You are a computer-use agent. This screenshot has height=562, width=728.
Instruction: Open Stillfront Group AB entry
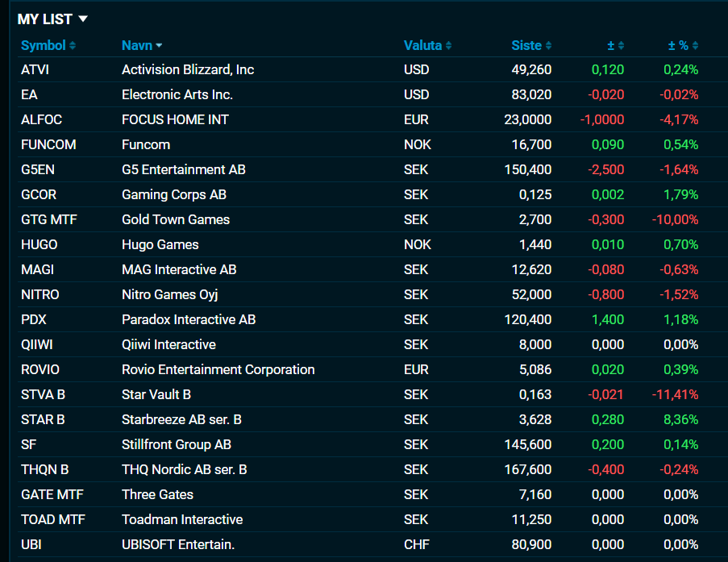tap(176, 445)
